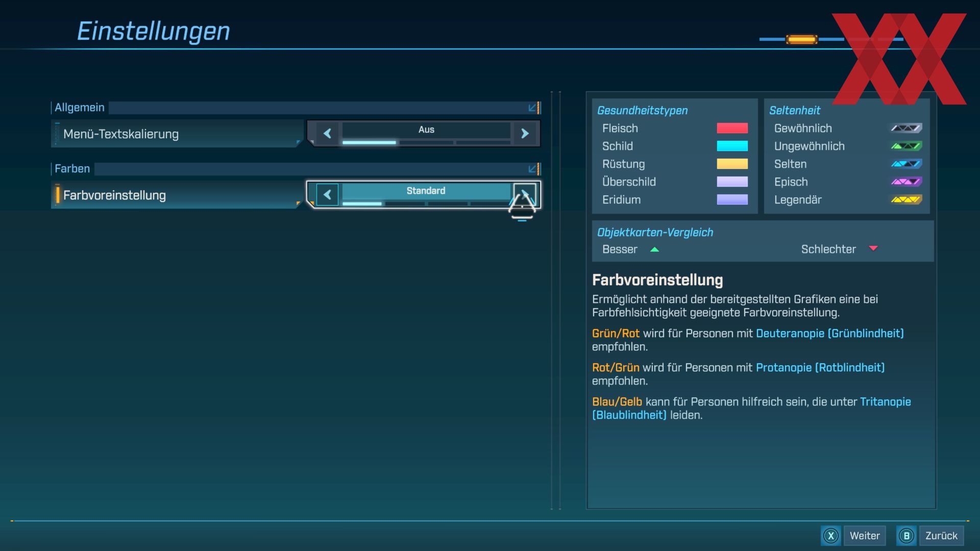Click right arrow on Menü-Textskalierung selector
This screenshot has height=551, width=980.
(x=525, y=133)
